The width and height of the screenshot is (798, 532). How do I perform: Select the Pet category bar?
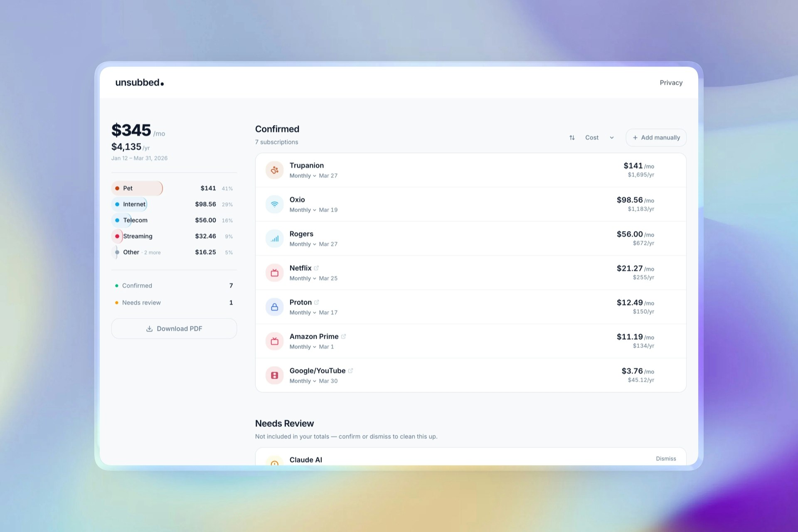click(137, 188)
